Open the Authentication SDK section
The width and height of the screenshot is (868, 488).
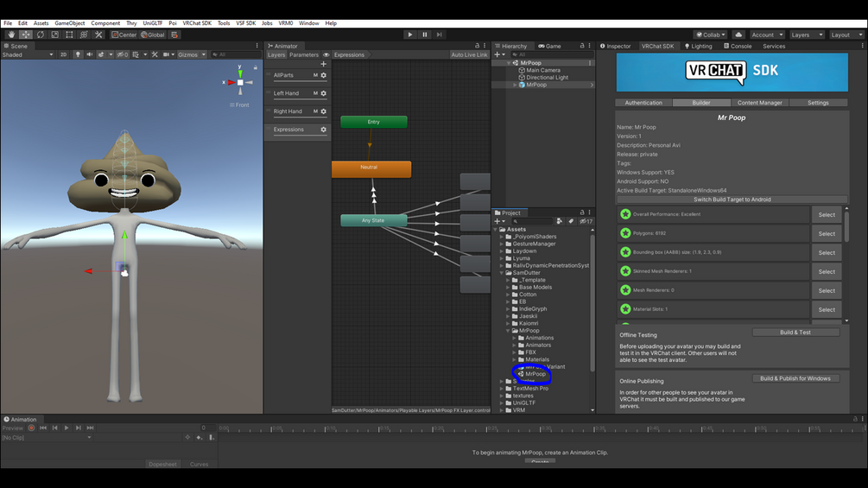coord(643,103)
